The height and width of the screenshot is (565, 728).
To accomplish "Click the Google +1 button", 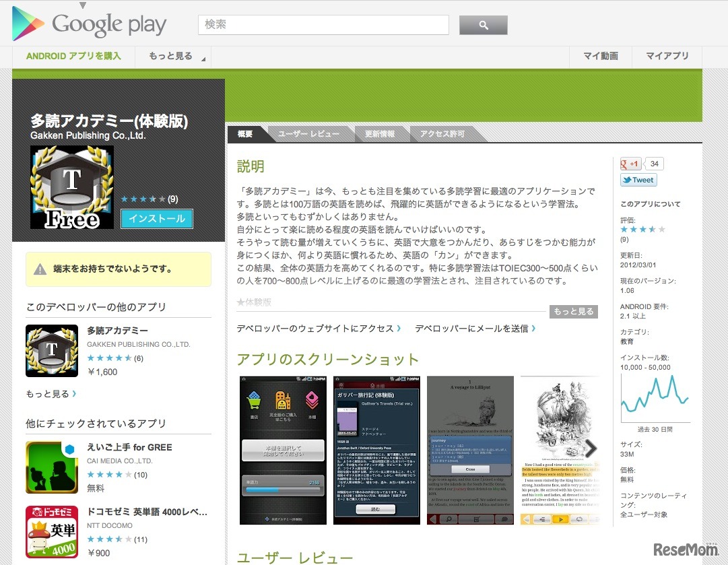I will click(631, 164).
